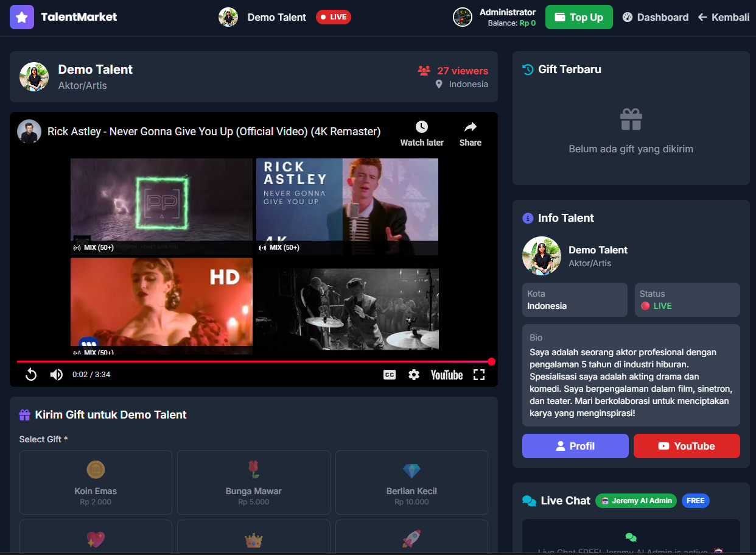This screenshot has width=756, height=555.
Task: Open Demo Talent's YouTube channel button
Action: (x=687, y=445)
